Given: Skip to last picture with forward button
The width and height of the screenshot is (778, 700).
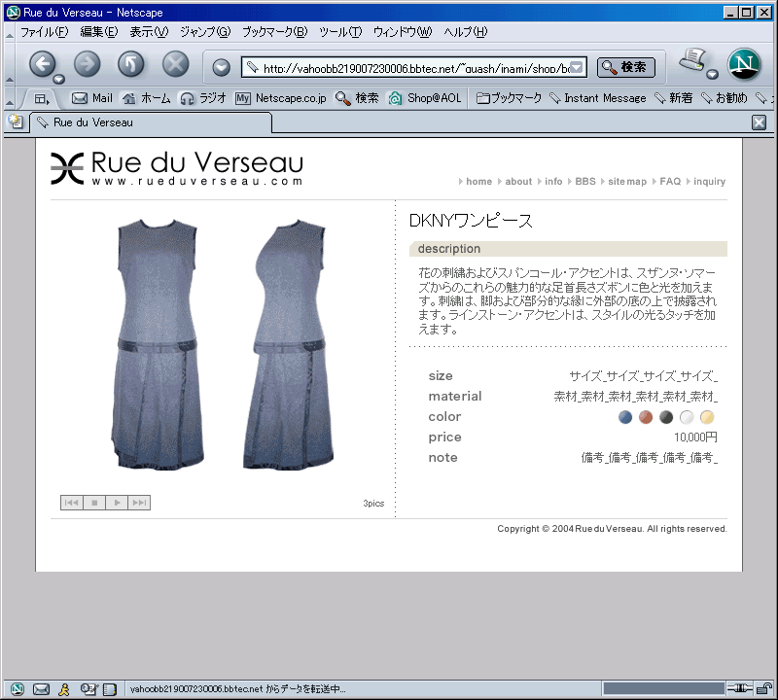Looking at the screenshot, I should click(139, 503).
